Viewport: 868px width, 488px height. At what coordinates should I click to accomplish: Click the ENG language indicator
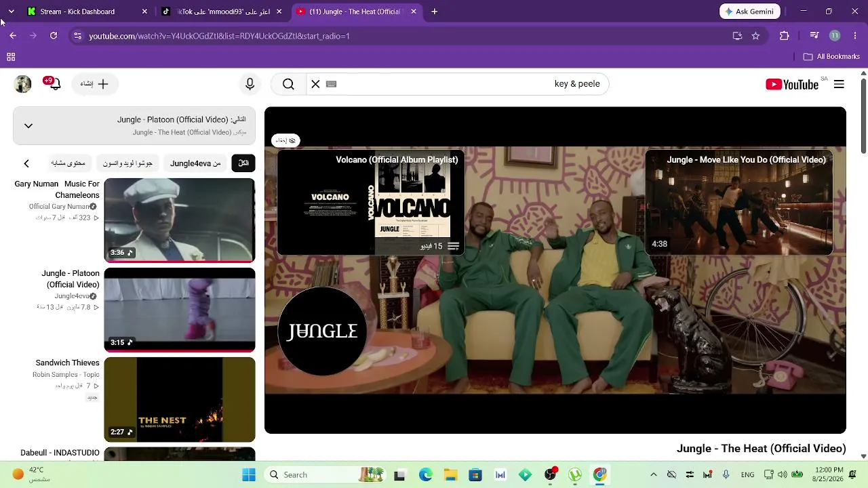click(747, 474)
